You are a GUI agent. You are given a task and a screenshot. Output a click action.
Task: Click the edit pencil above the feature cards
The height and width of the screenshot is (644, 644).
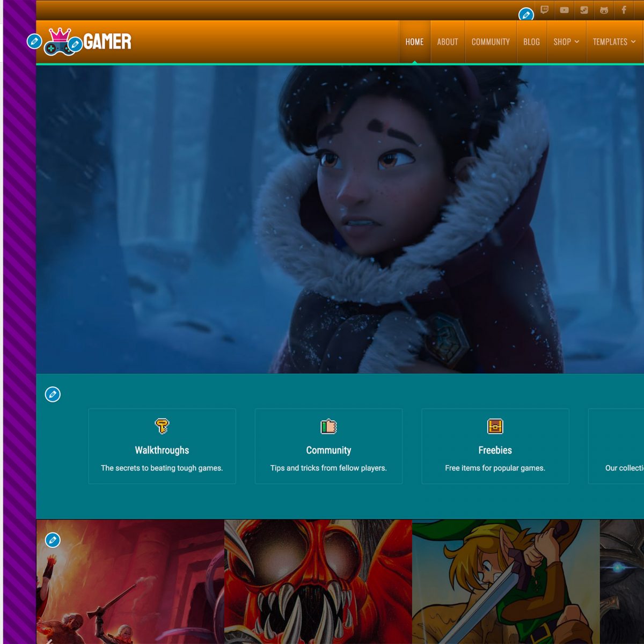(53, 394)
